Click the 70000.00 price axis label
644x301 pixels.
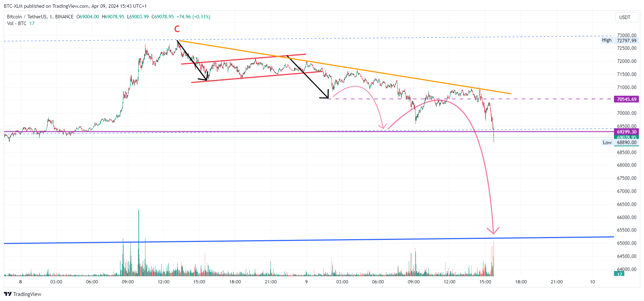point(626,113)
